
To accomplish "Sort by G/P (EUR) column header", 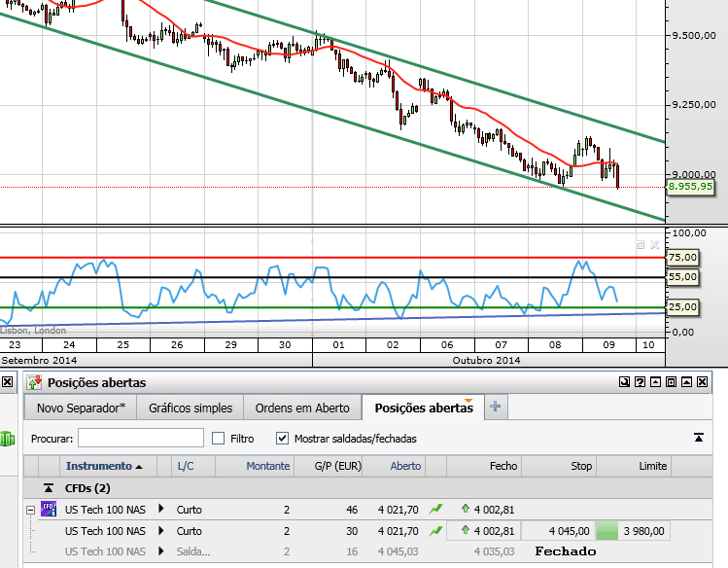I will coord(329,466).
